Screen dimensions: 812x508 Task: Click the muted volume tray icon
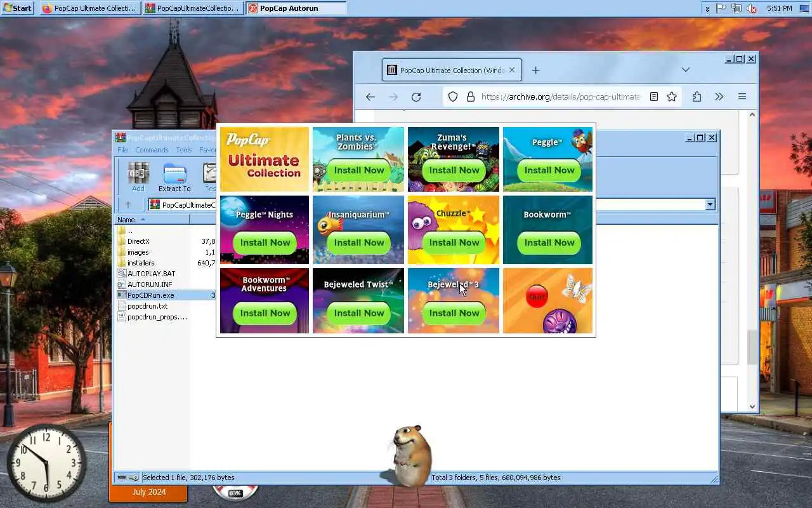[751, 8]
